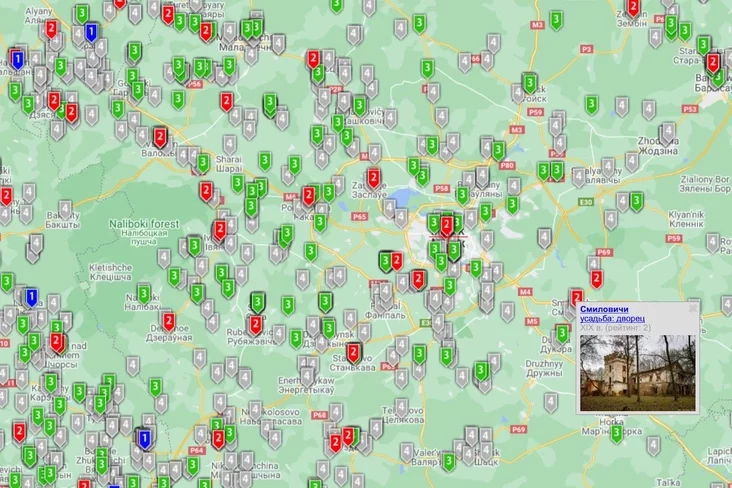This screenshot has width=732, height=488.
Task: Open the bottommost blue 1 marker
Action: coord(144,437)
